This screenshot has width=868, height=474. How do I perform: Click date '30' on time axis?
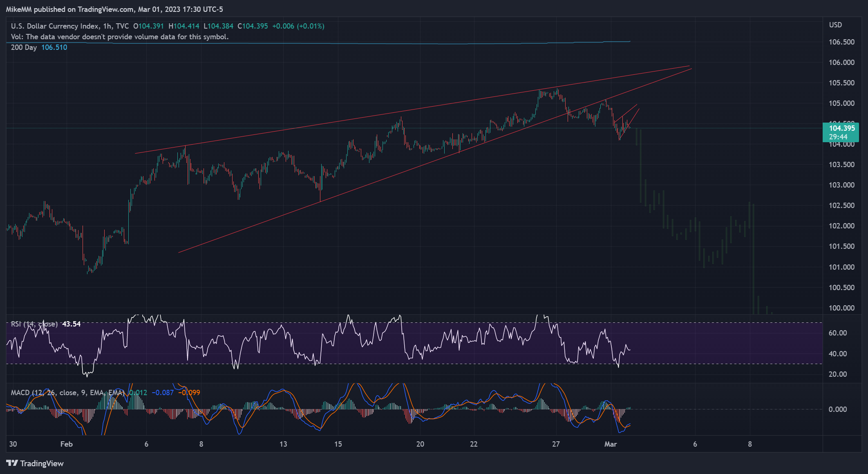(13, 444)
